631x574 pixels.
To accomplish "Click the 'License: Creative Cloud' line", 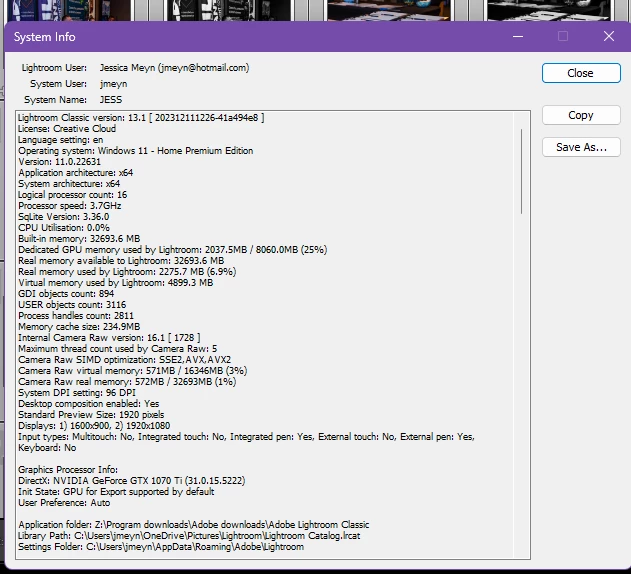I will 67,128.
